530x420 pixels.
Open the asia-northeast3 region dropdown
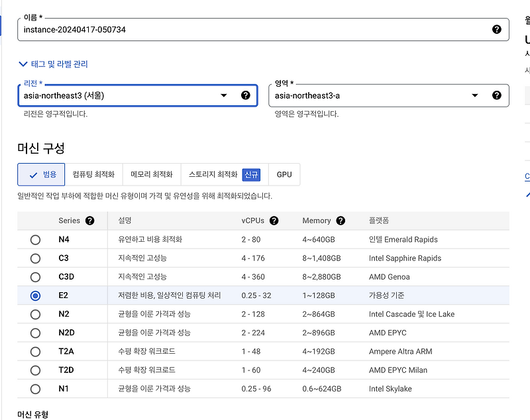click(x=224, y=95)
